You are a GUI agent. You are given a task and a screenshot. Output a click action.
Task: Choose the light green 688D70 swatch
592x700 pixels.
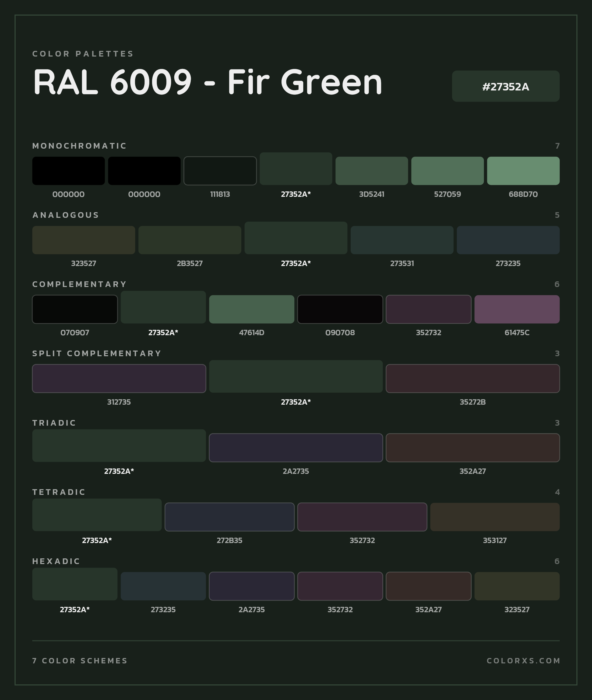coord(523,170)
